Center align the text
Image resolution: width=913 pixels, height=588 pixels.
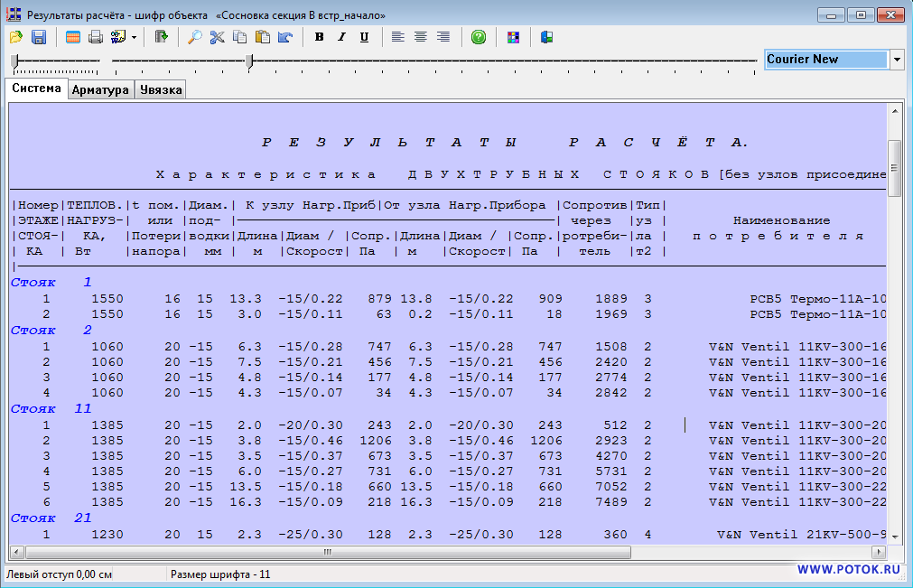(x=421, y=37)
